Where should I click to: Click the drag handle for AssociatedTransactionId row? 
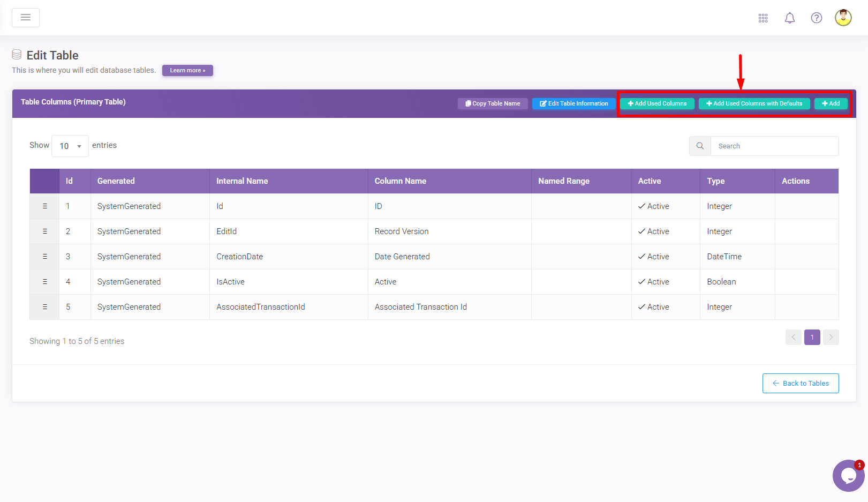[45, 307]
